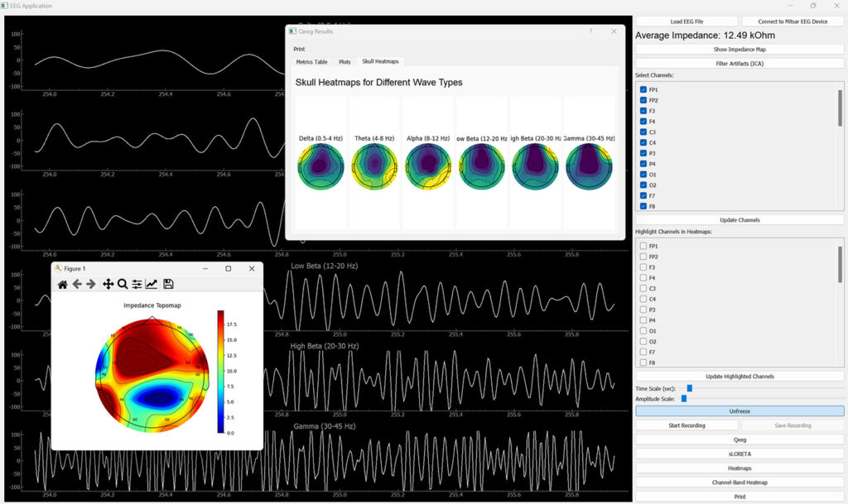
Task: Click the Load EEG File button
Action: (686, 22)
